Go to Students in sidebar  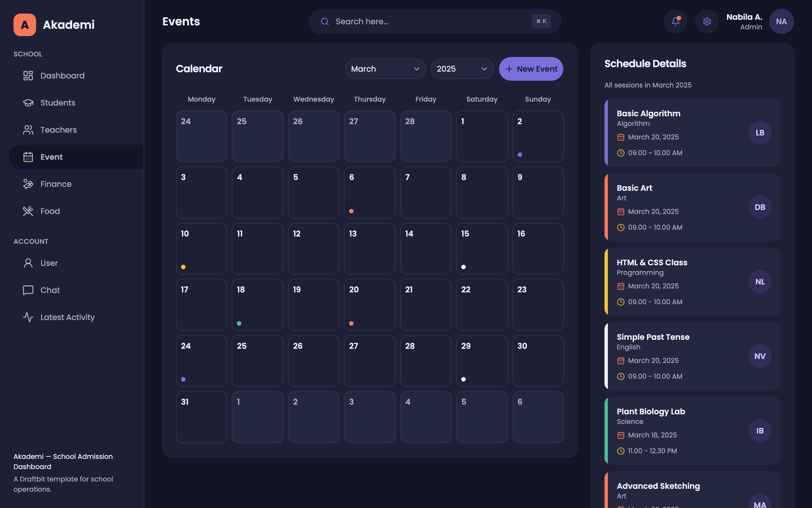[76, 103]
